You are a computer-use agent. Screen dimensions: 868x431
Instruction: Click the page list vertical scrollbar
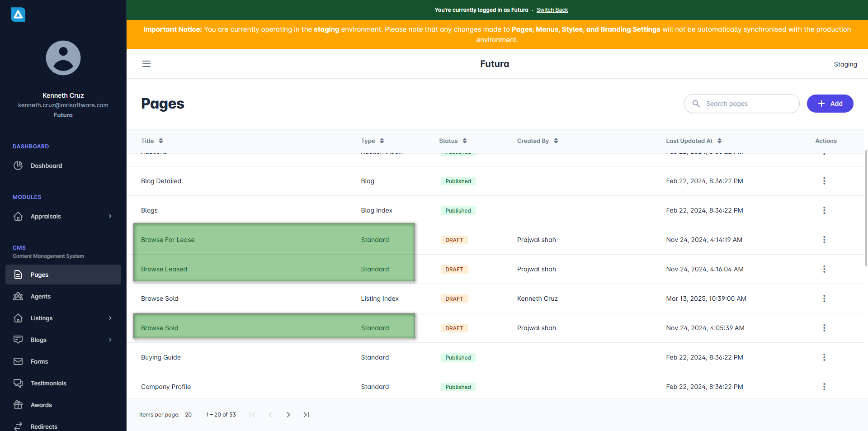865,208
